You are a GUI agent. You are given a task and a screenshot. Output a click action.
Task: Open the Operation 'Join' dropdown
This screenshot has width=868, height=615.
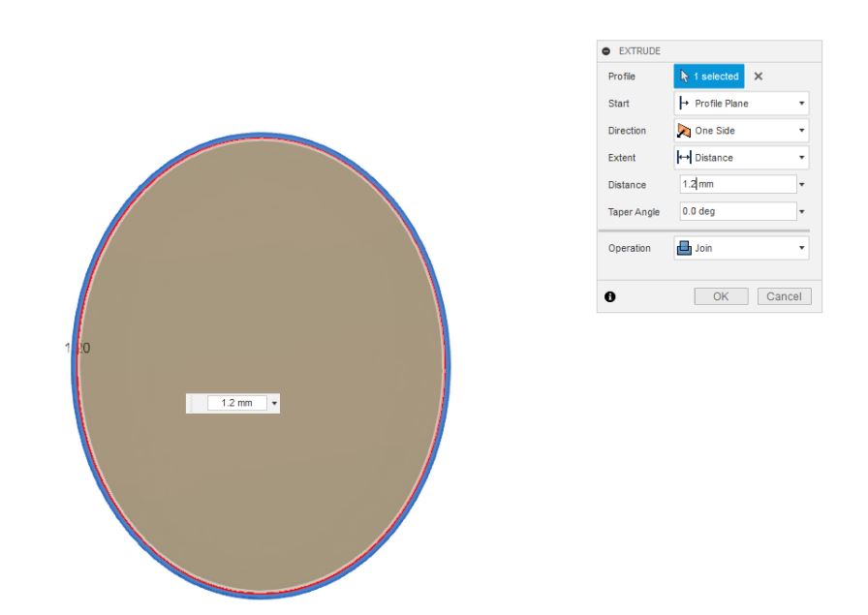741,248
